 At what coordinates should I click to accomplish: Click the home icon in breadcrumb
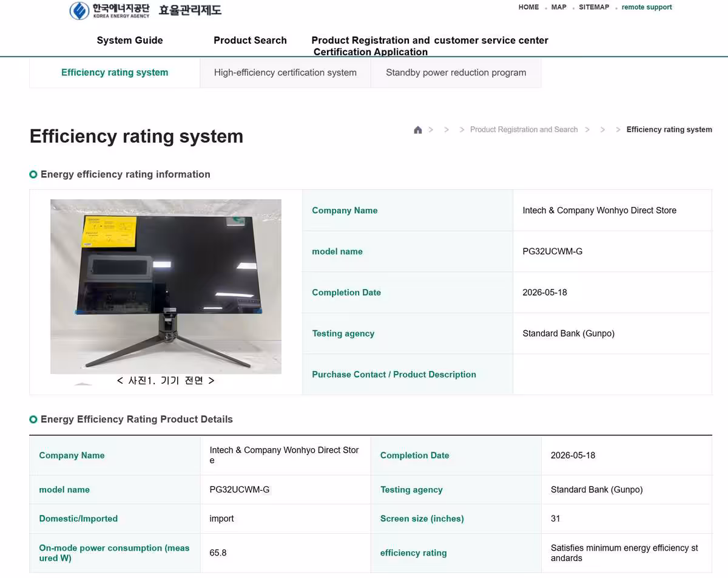tap(417, 130)
